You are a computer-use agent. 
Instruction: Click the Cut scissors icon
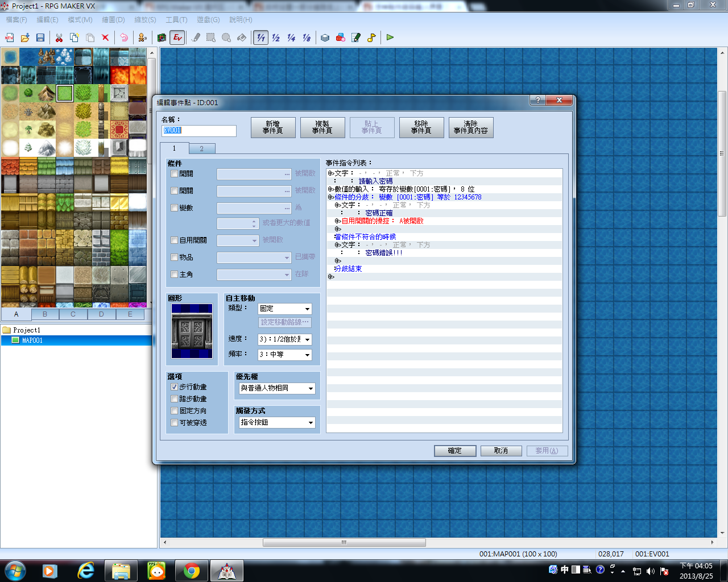pyautogui.click(x=59, y=38)
